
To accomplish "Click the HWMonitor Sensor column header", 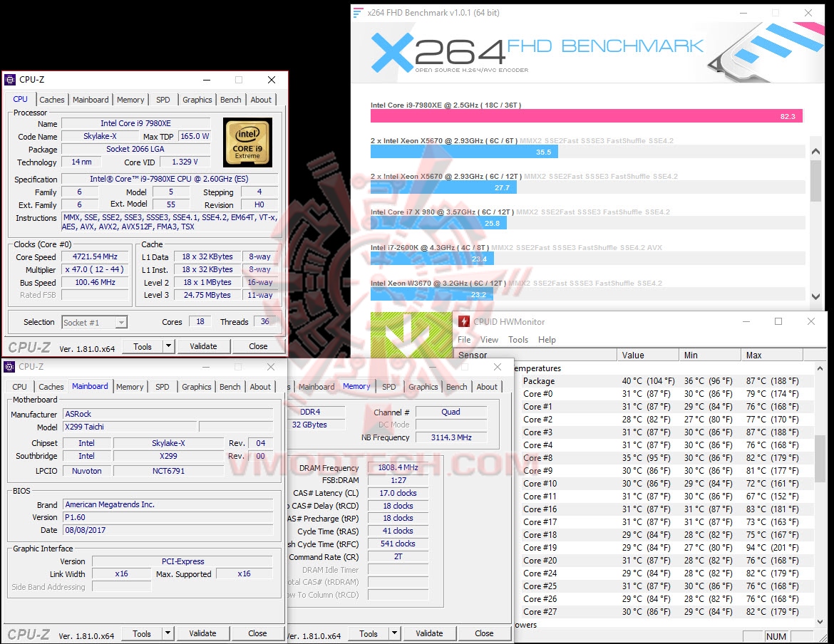I will point(535,355).
